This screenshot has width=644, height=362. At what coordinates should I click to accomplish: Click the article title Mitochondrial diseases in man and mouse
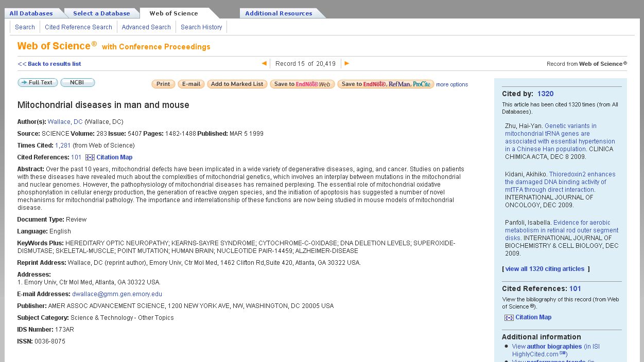pos(103,105)
